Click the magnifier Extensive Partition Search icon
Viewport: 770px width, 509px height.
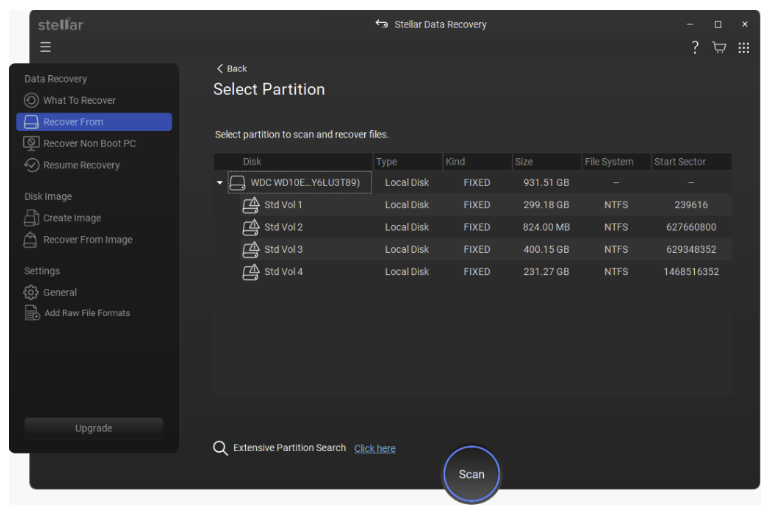tap(220, 448)
